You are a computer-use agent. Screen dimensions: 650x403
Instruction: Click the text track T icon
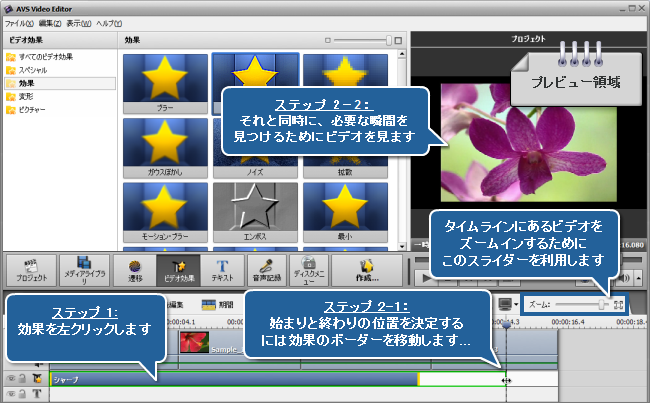(37, 393)
